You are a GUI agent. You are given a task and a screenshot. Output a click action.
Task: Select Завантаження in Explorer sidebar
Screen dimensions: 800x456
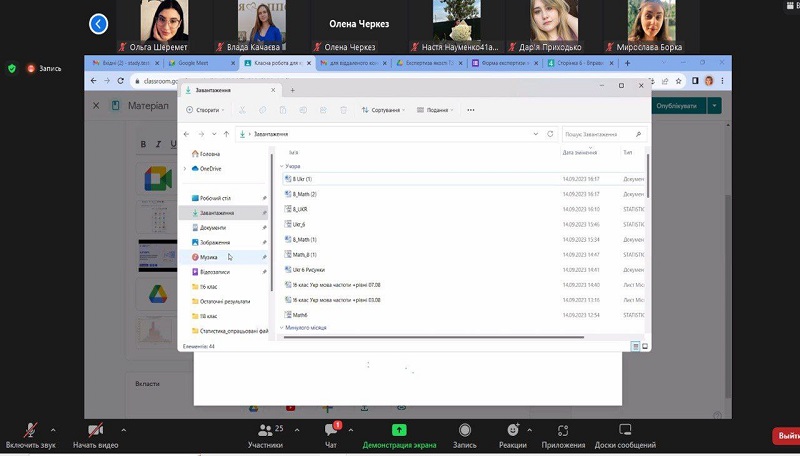(x=223, y=213)
